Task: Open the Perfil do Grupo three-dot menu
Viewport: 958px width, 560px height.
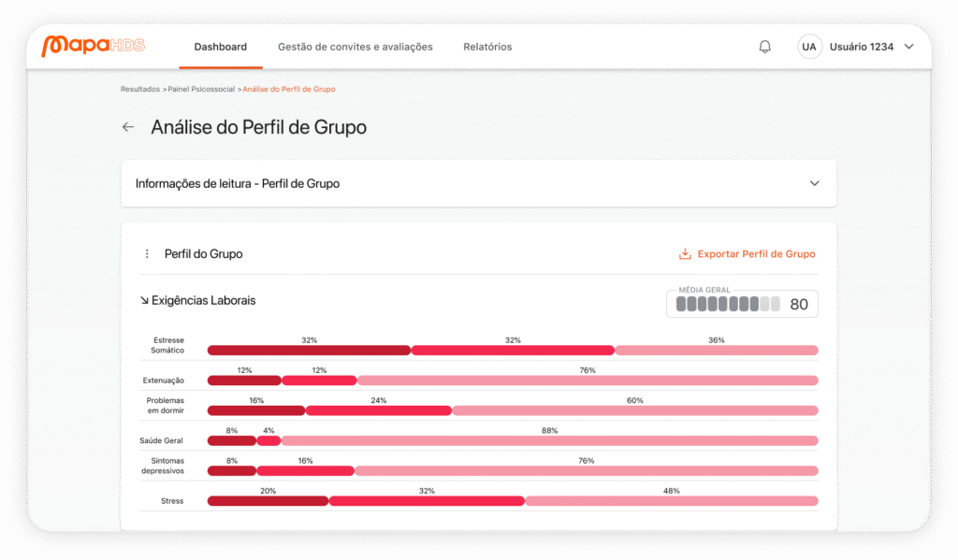Action: 147,253
